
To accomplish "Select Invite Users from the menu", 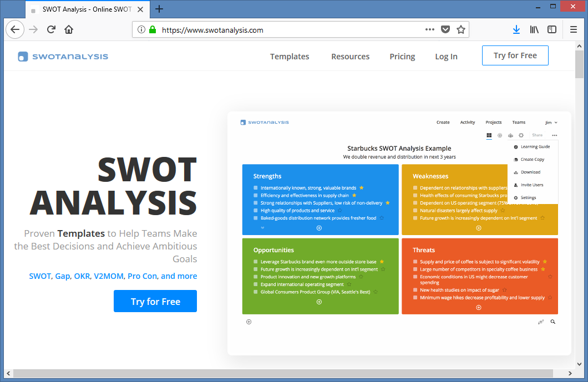I will tap(529, 185).
